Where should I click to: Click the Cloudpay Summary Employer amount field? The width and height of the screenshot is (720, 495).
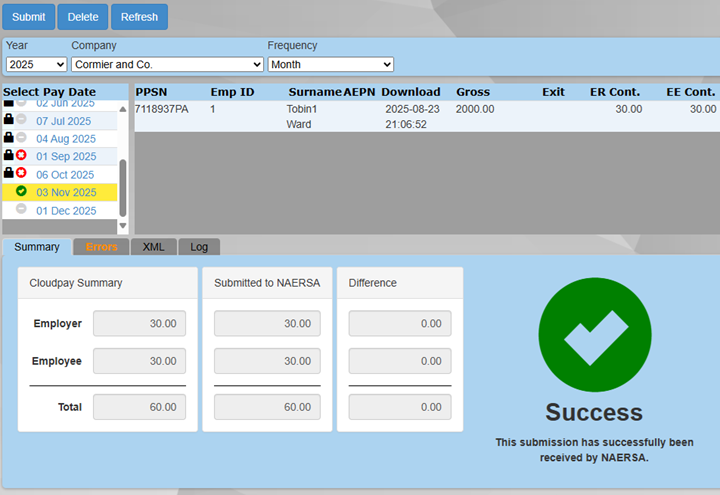click(139, 323)
